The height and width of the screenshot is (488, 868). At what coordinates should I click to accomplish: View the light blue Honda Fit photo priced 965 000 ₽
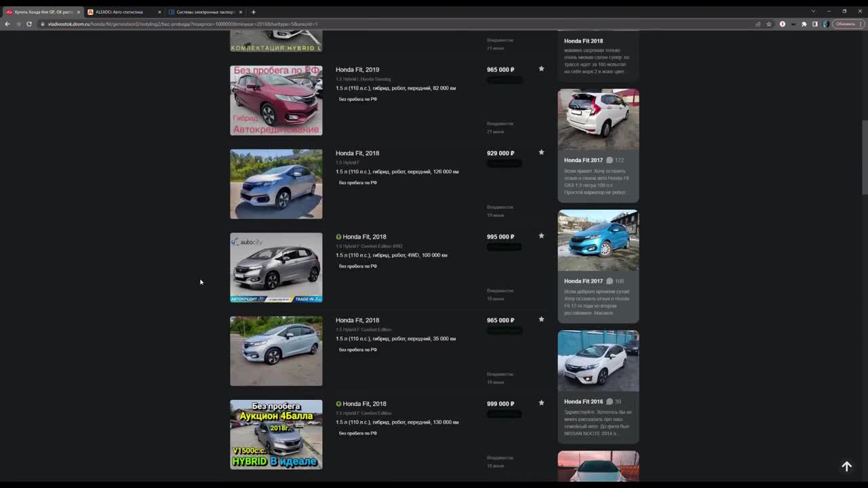point(276,351)
